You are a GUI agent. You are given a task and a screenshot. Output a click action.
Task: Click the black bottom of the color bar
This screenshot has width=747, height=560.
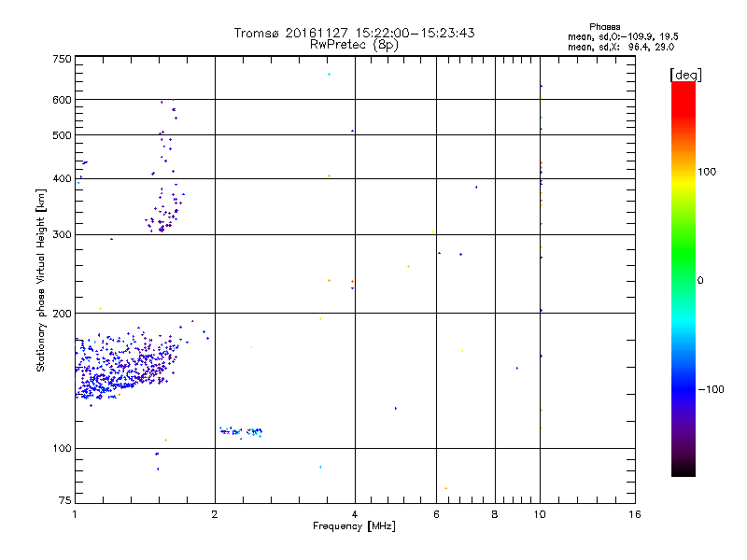tap(684, 469)
